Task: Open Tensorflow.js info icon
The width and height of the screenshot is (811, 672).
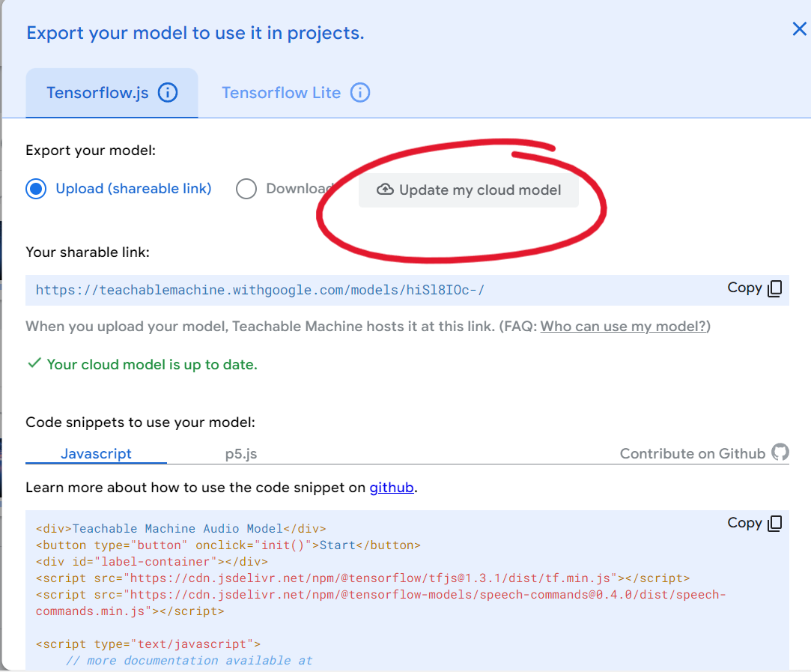Action: coord(168,93)
